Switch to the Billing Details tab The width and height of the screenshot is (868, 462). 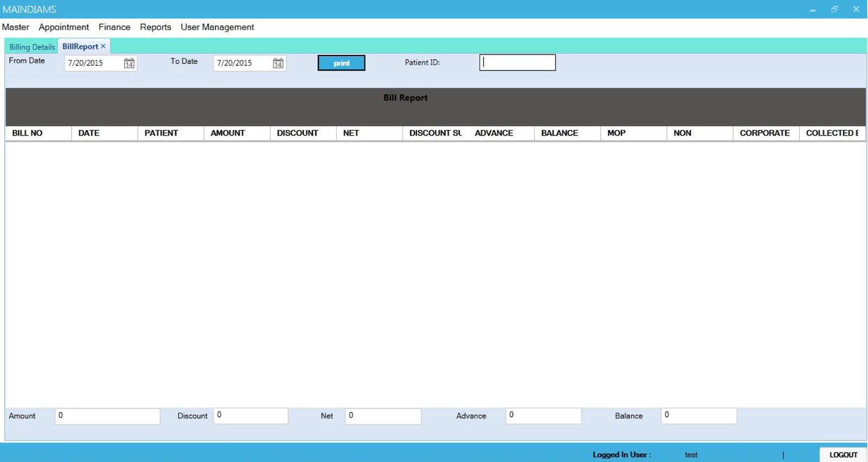[32, 47]
